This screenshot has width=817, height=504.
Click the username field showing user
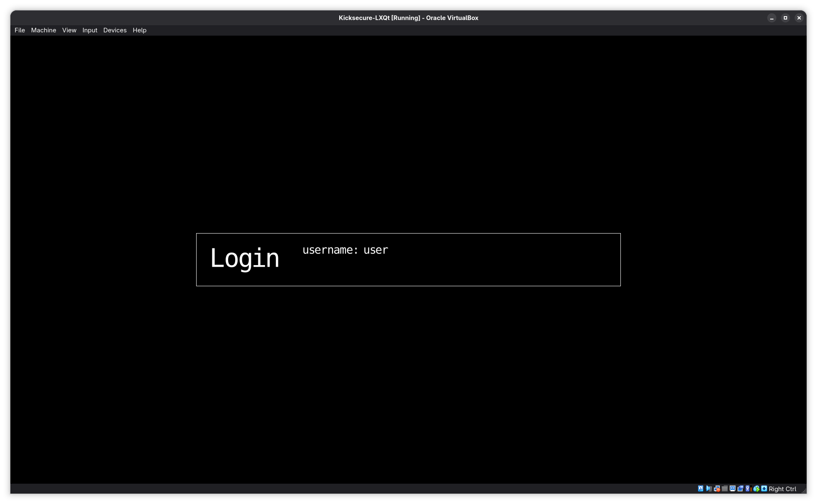[x=376, y=250]
